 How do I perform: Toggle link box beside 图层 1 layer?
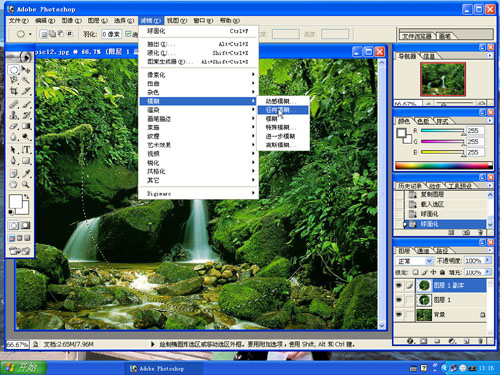(x=409, y=300)
